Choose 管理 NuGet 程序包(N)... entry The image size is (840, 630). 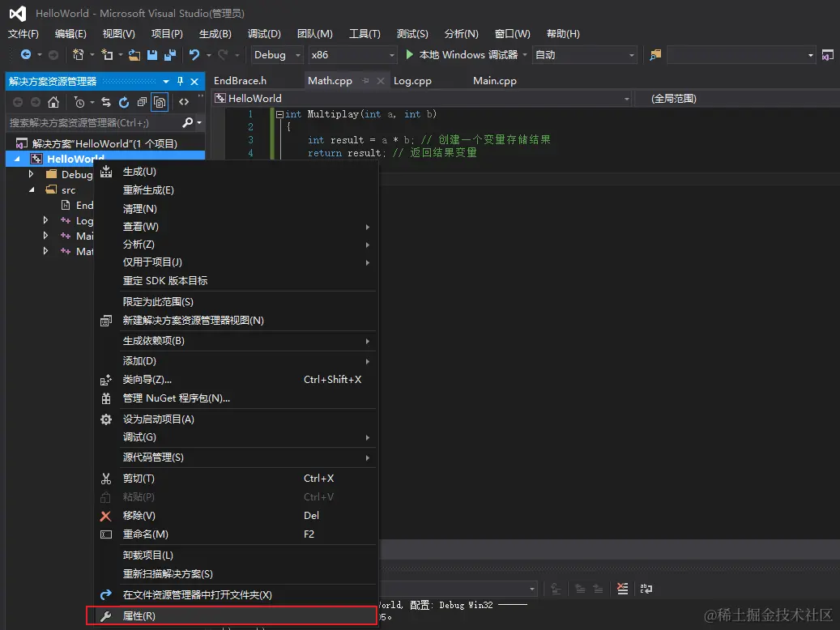click(x=236, y=398)
